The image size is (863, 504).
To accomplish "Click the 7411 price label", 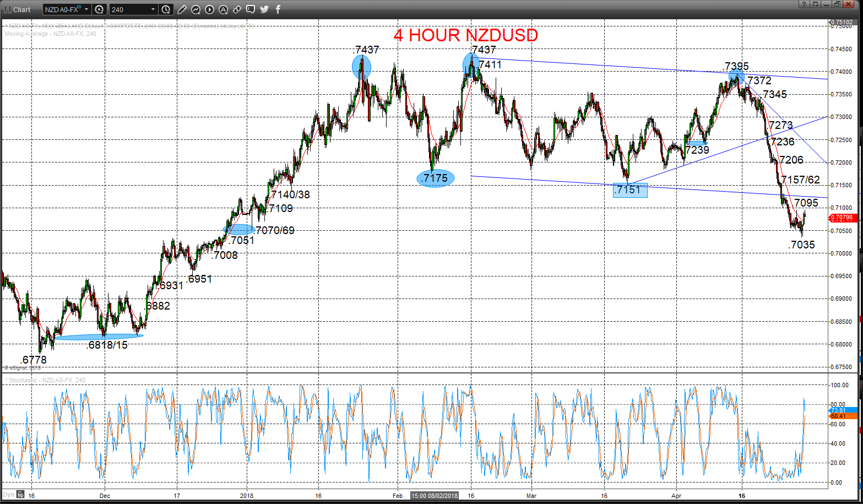I will pyautogui.click(x=490, y=64).
